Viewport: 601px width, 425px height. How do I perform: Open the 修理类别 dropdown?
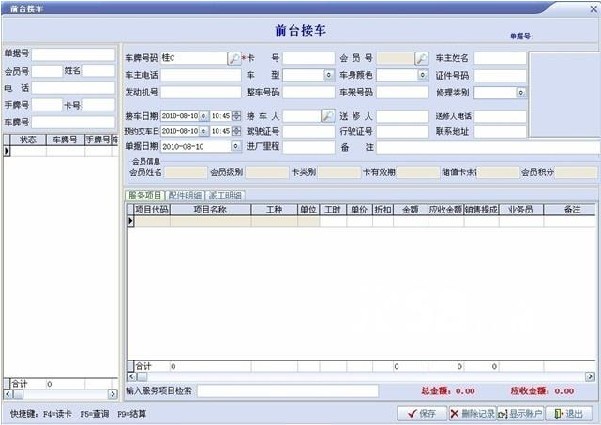[521, 92]
